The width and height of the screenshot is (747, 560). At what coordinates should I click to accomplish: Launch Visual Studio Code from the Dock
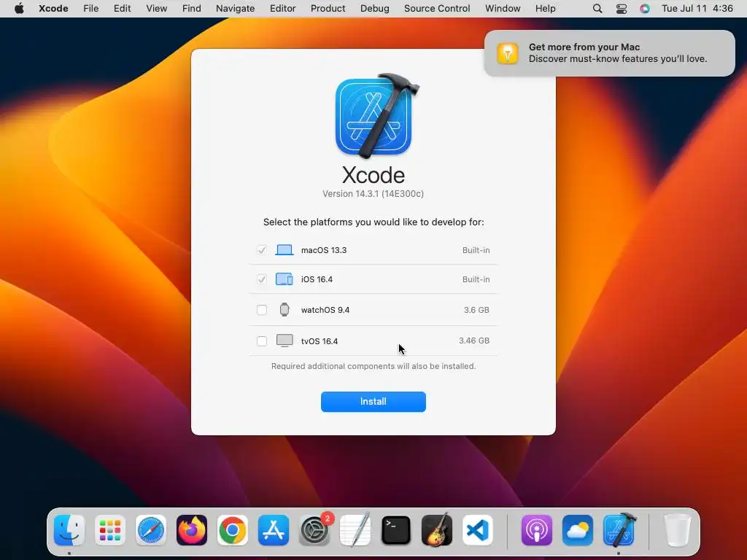click(x=478, y=530)
